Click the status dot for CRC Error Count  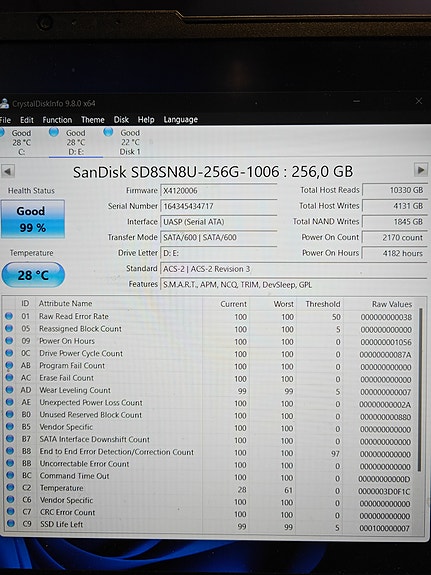point(11,511)
